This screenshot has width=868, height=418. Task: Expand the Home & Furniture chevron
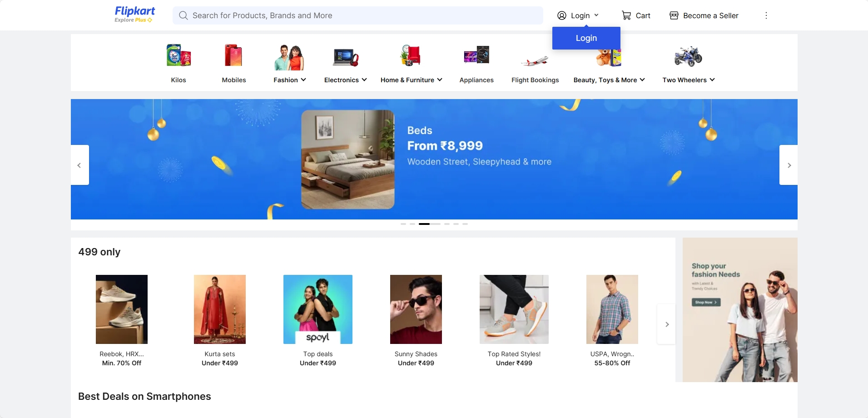point(440,80)
